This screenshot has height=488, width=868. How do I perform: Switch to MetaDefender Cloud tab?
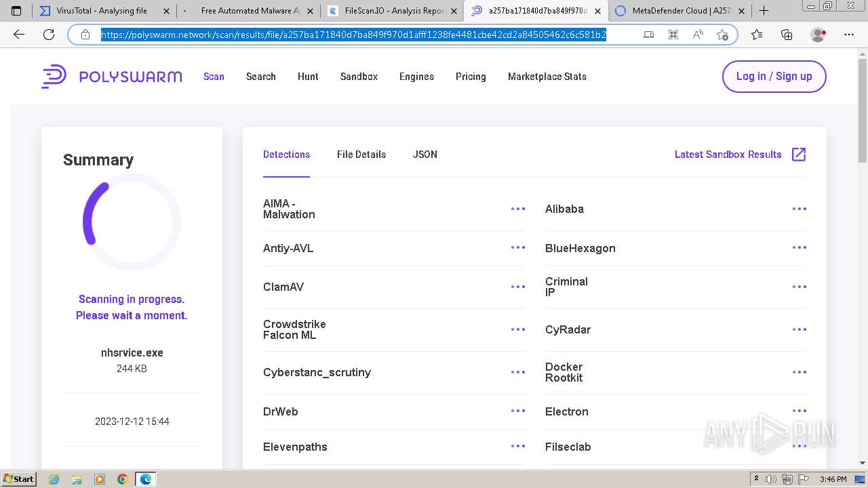click(679, 11)
